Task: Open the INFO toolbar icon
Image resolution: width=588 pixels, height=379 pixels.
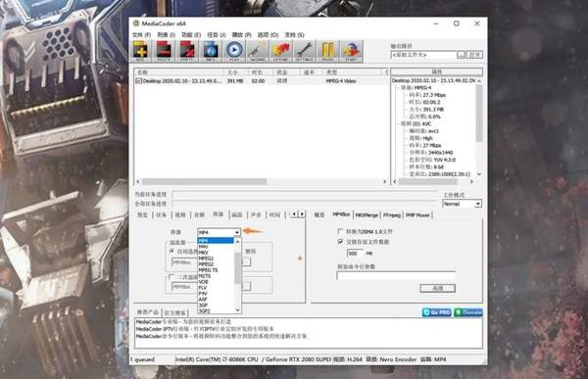Action: click(211, 51)
